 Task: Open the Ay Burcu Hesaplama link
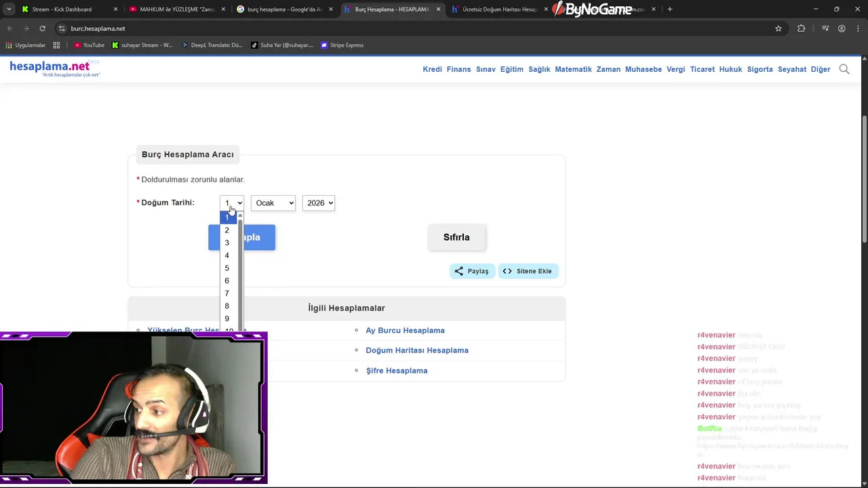405,330
